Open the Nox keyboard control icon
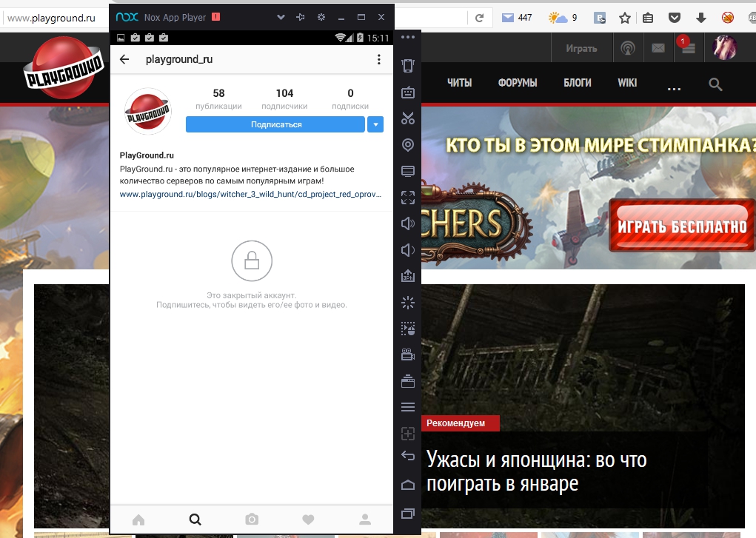The image size is (756, 538). pyautogui.click(x=408, y=92)
